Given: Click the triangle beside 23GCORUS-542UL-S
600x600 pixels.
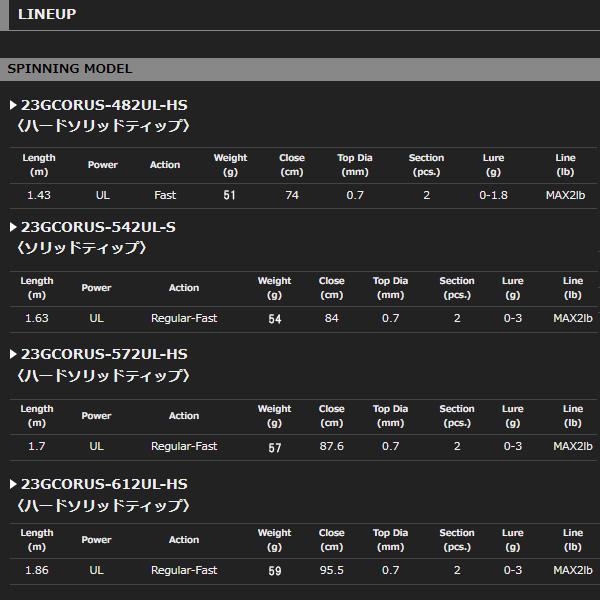Looking at the screenshot, I should coord(13,227).
